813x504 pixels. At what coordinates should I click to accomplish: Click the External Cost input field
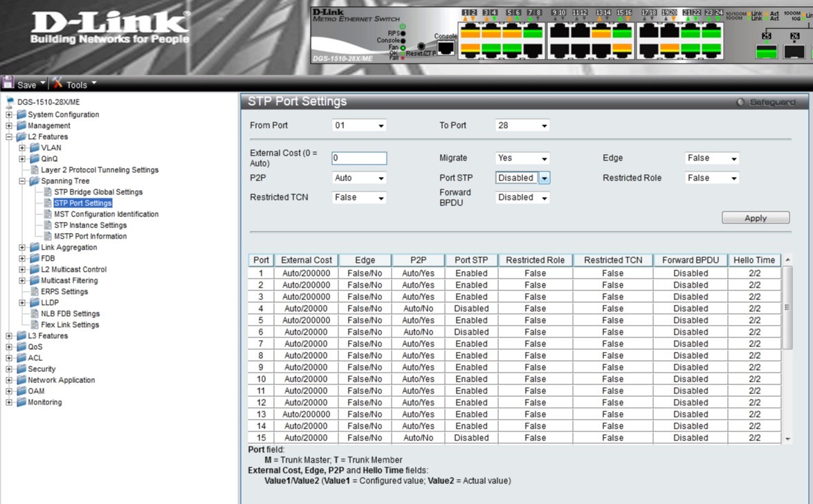pyautogui.click(x=358, y=158)
